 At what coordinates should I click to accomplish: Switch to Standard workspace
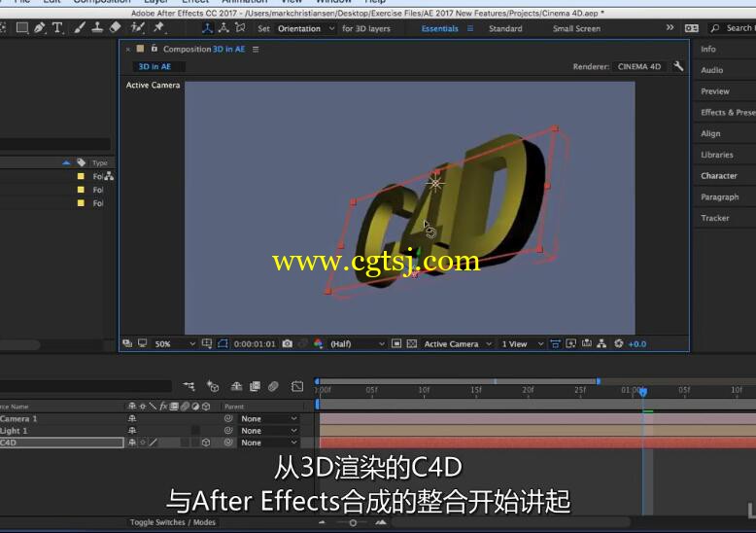(x=505, y=28)
